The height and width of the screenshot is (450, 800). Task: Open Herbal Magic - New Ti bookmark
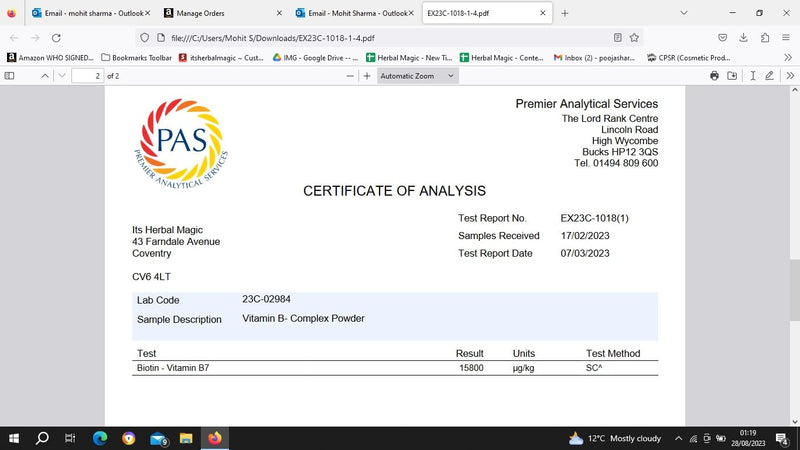click(x=409, y=58)
